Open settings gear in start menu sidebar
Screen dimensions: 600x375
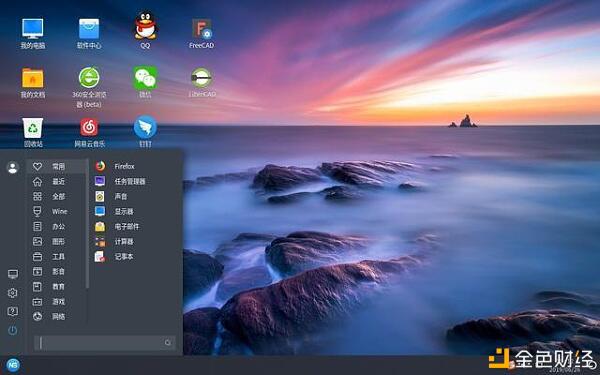coord(13,293)
